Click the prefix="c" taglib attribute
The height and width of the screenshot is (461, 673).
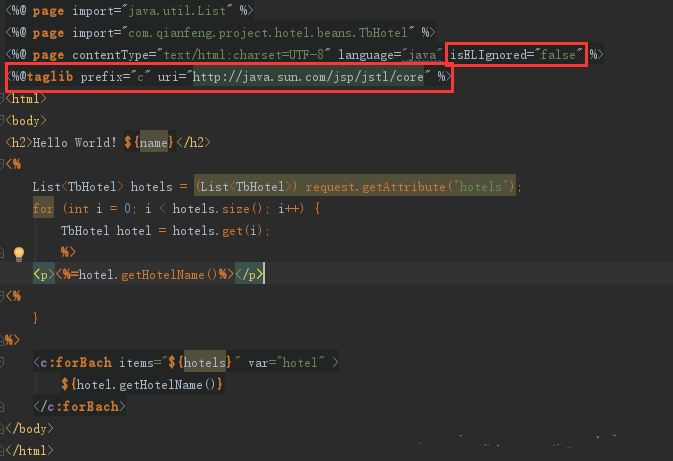[115, 77]
